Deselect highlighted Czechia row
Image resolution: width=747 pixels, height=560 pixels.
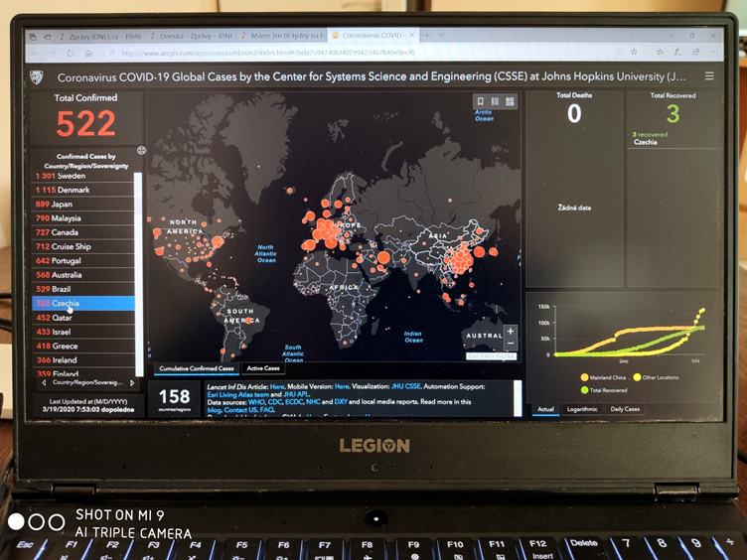(x=83, y=304)
